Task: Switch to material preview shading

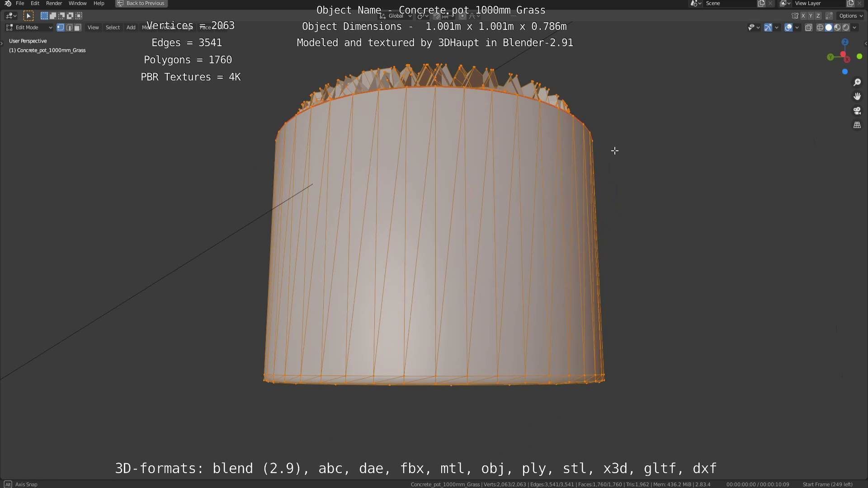Action: tap(837, 28)
